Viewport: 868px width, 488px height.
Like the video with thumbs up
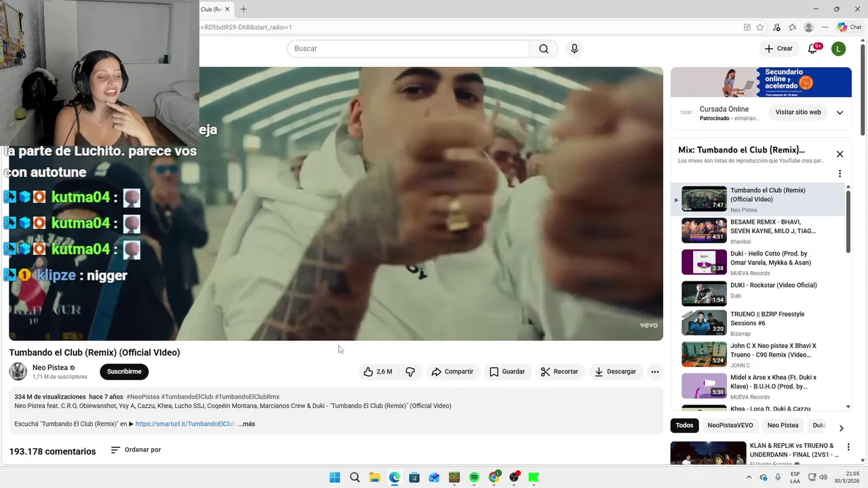pyautogui.click(x=378, y=371)
